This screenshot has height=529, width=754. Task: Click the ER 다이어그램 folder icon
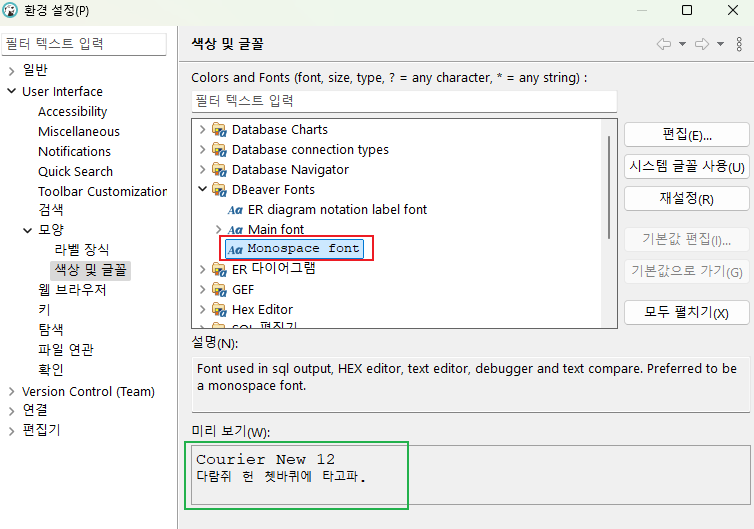click(219, 269)
